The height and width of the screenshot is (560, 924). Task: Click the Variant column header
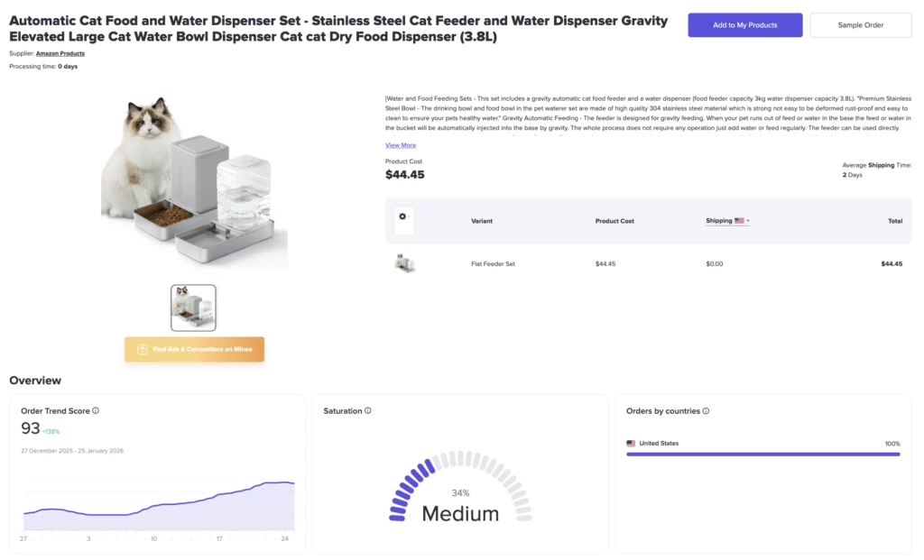click(x=482, y=221)
